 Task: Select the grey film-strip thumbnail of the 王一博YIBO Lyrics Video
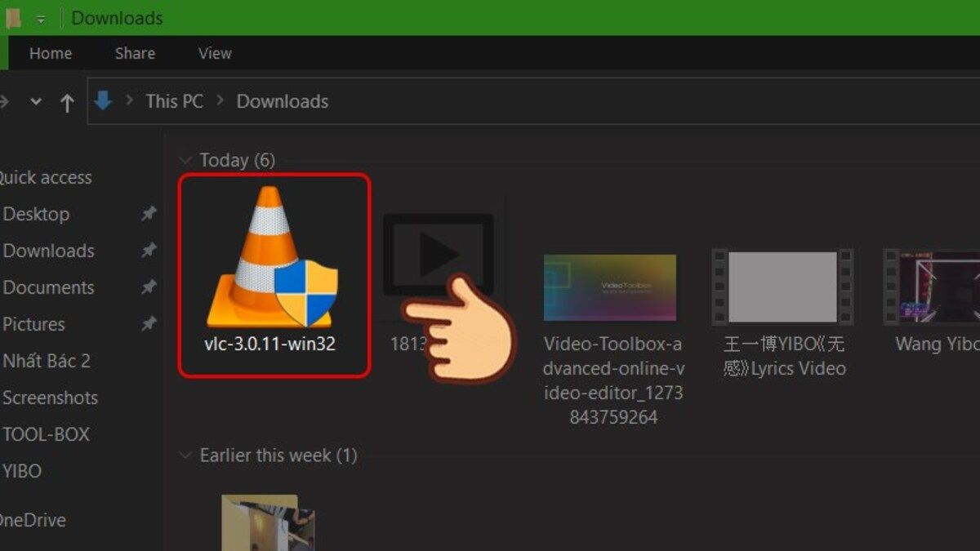782,287
